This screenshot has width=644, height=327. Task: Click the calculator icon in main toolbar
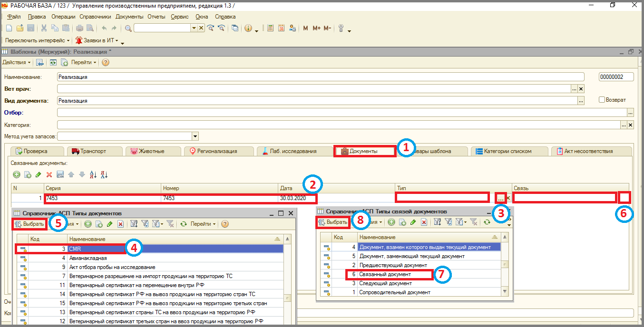point(271,28)
